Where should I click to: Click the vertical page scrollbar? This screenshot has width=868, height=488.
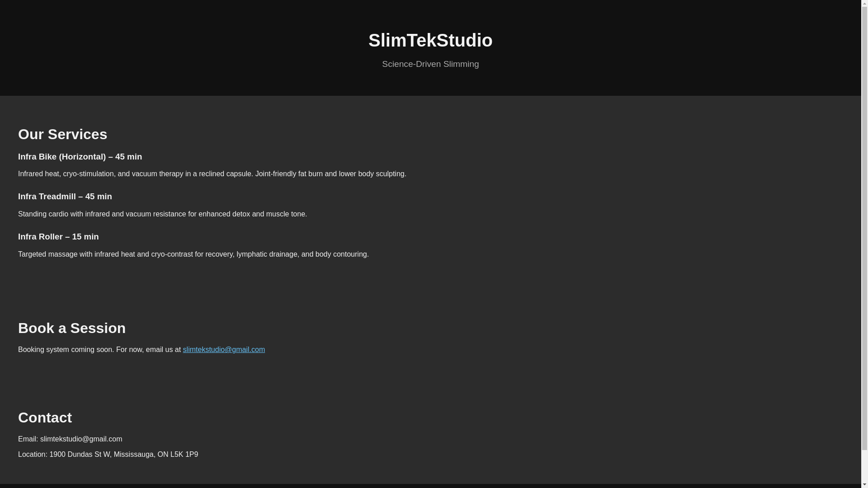(864, 244)
